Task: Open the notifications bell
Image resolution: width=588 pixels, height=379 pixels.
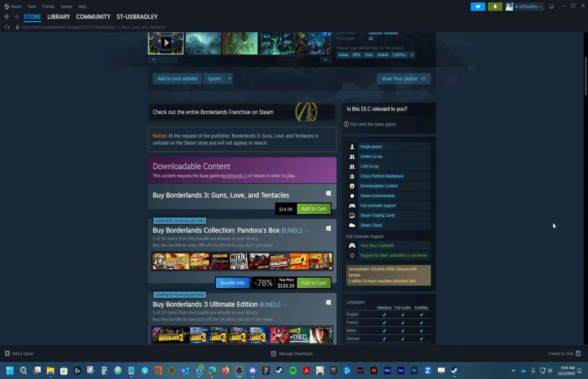Action: tap(495, 7)
